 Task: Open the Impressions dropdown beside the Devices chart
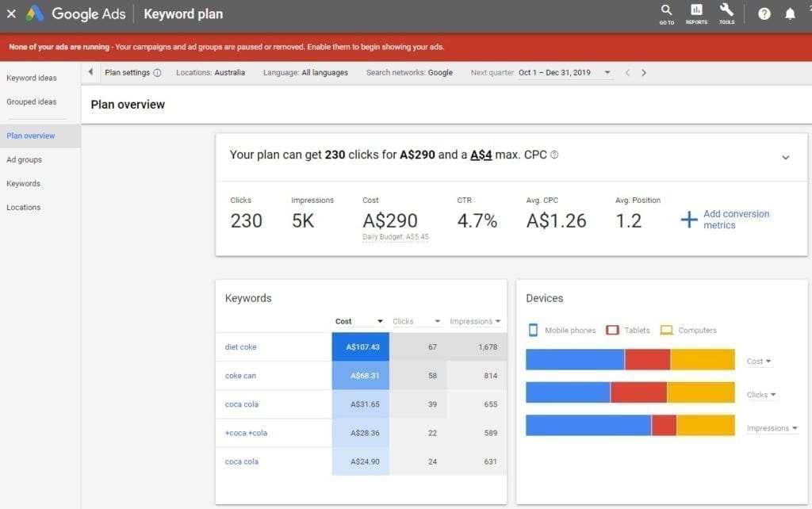tap(772, 428)
